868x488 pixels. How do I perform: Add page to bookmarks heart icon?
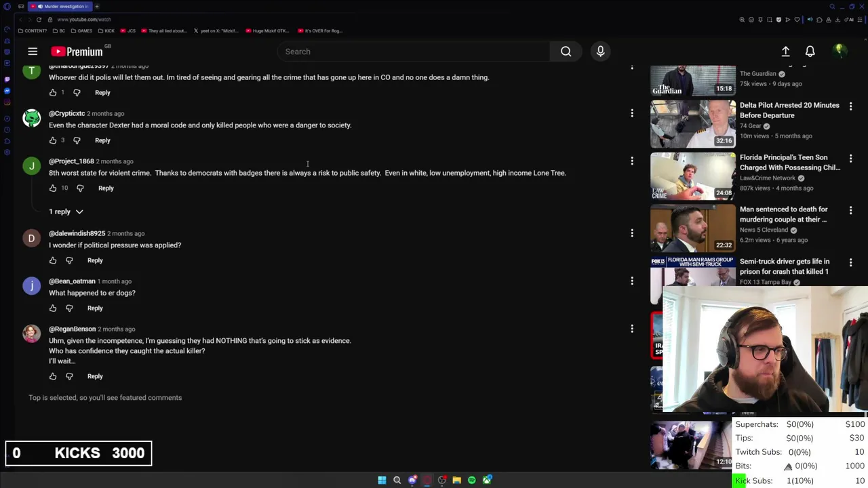[x=797, y=20]
